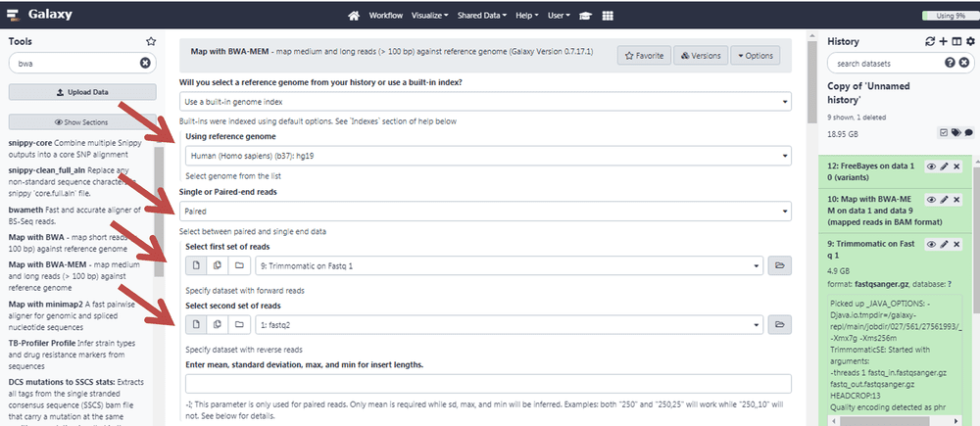Screen dimensions: 980x426
Task: Open the Single or Paired-end reads dropdown
Action: (x=485, y=212)
